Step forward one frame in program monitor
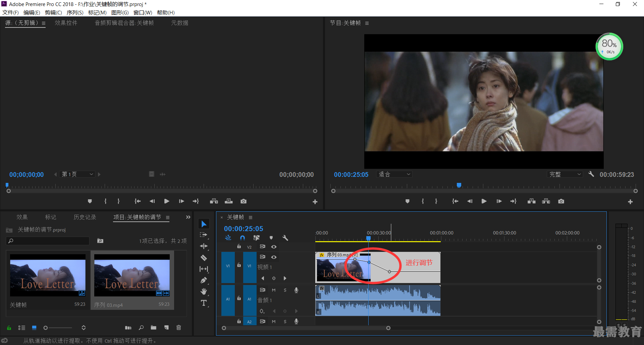Viewport: 644px width, 345px height. (x=499, y=201)
